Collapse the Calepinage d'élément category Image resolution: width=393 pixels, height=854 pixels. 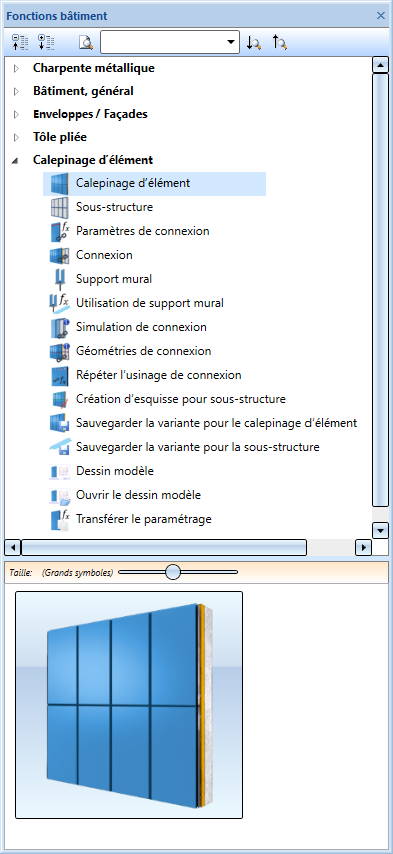pos(15,161)
